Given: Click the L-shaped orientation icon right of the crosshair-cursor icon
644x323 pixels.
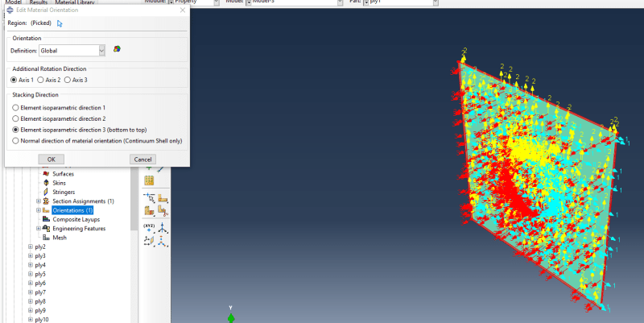Looking at the screenshot, I should coord(163,198).
